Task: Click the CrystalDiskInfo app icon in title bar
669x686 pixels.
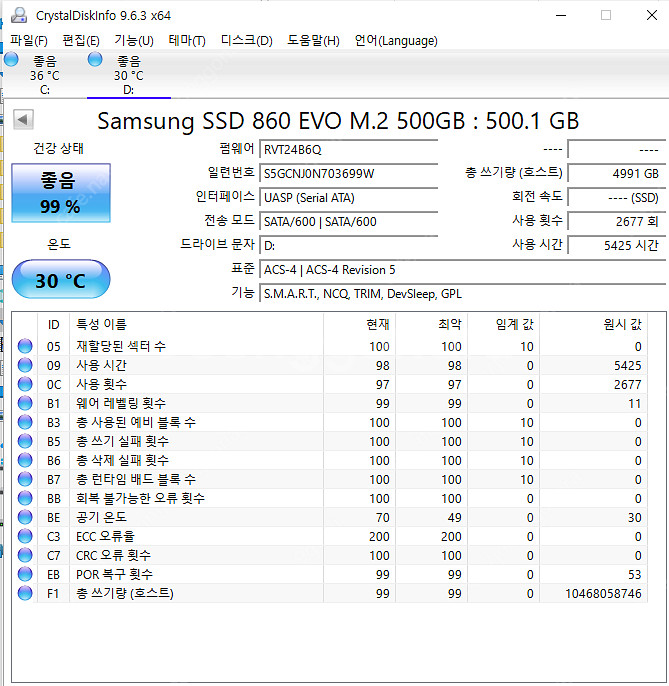Action: coord(19,15)
